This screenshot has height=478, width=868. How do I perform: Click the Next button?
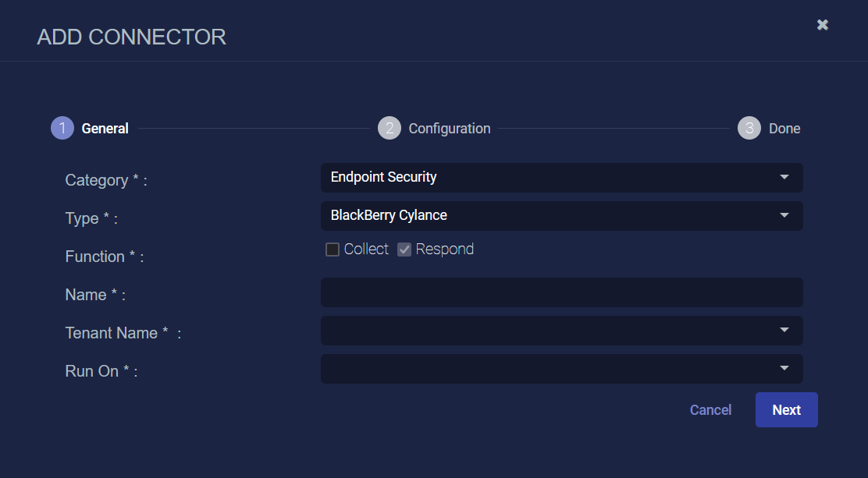click(x=786, y=410)
